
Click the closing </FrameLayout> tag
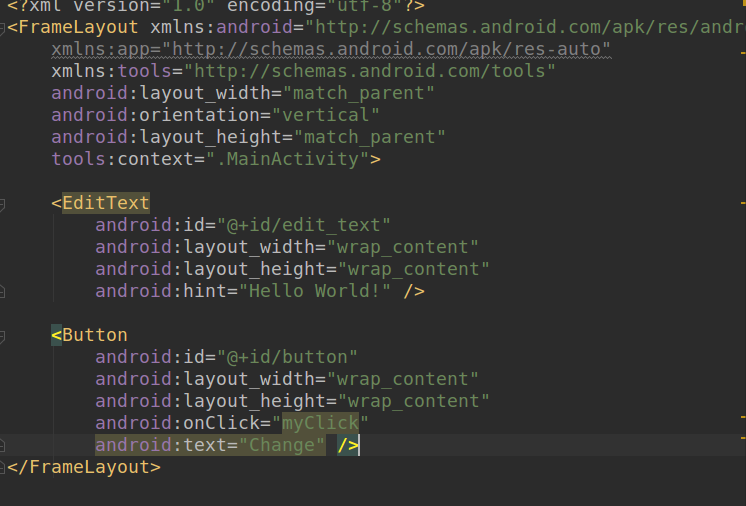click(x=84, y=467)
